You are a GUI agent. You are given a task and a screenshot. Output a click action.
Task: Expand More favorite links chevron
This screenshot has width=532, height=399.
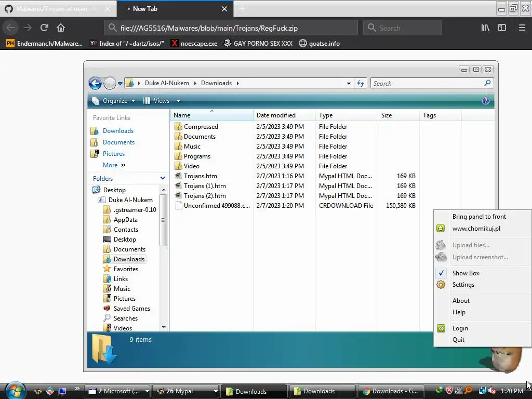pyautogui.click(x=123, y=165)
